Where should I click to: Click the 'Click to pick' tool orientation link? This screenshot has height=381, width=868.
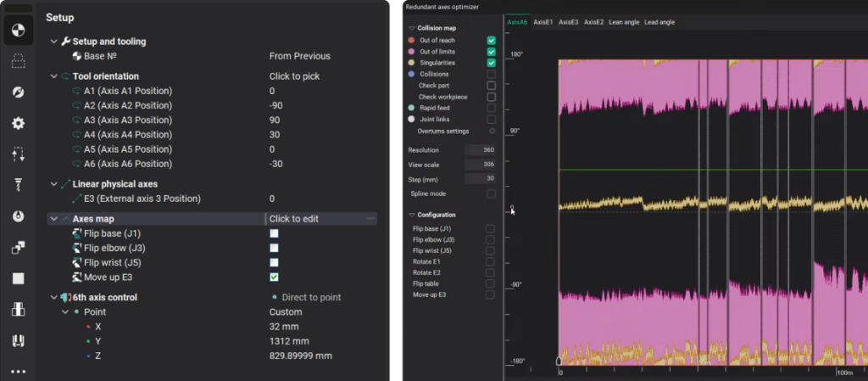click(x=295, y=76)
